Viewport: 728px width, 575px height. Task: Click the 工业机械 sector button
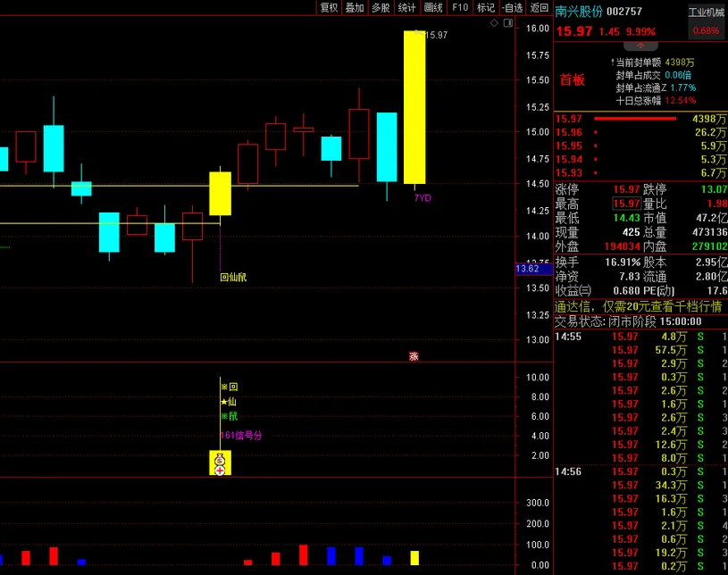coord(706,12)
